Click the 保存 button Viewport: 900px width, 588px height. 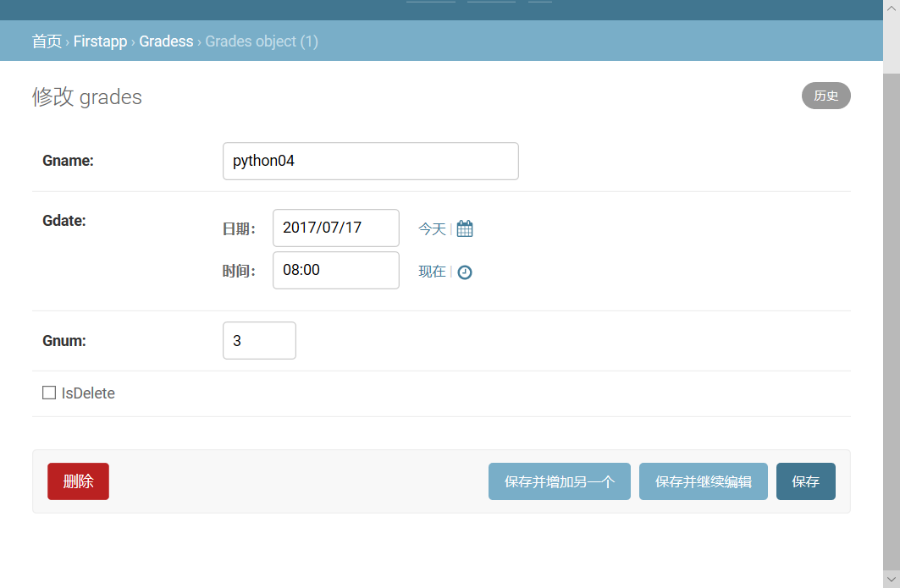806,481
